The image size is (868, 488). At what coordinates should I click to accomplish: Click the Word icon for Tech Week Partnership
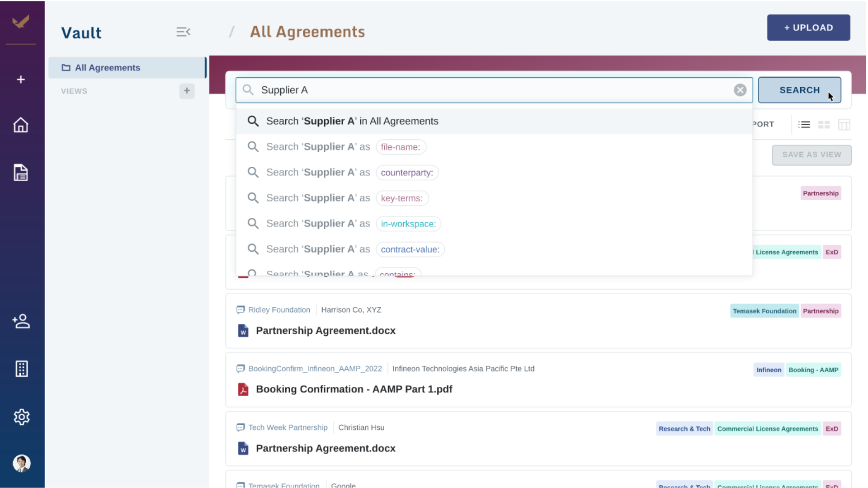(x=243, y=448)
